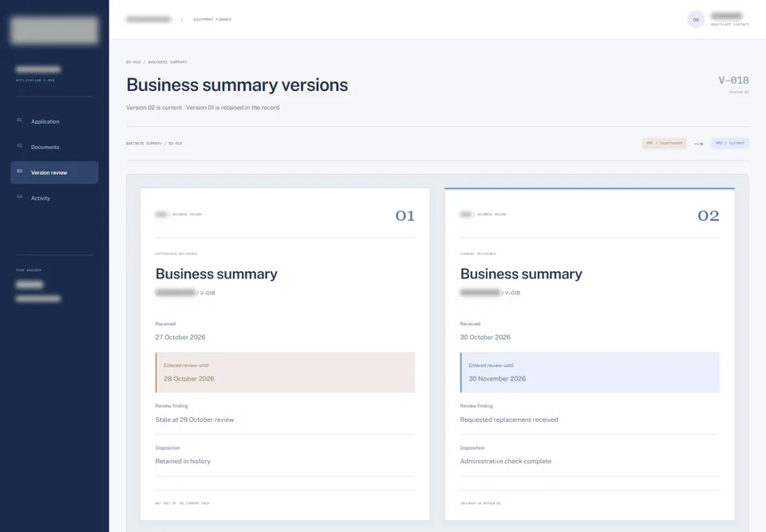Click the large 01 version number

(405, 215)
